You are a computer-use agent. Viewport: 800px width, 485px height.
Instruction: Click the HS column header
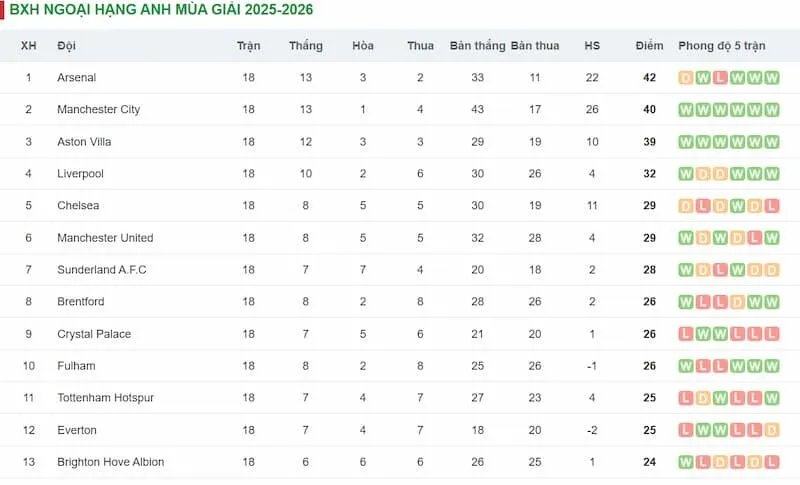pyautogui.click(x=592, y=46)
